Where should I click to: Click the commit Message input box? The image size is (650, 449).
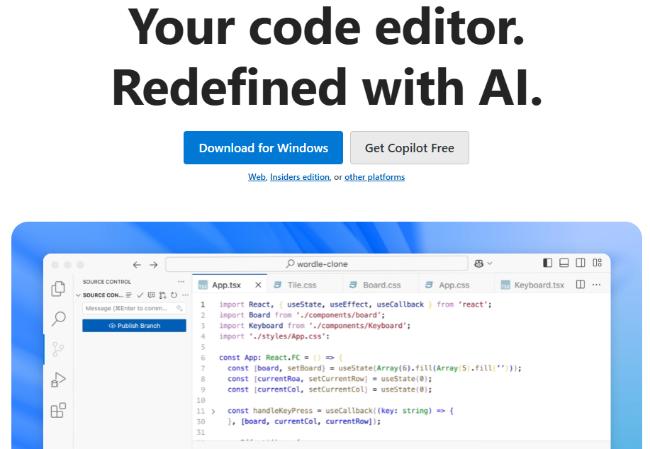pyautogui.click(x=133, y=308)
